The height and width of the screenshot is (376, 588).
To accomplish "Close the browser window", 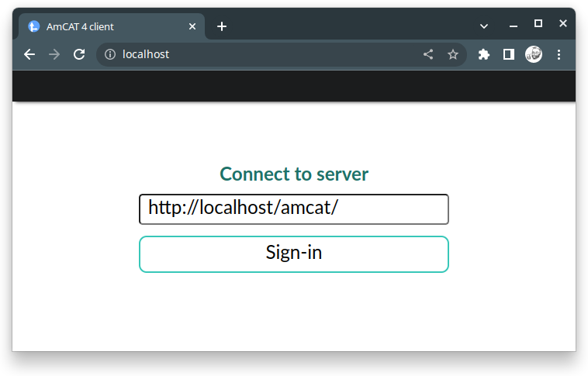I will (563, 23).
